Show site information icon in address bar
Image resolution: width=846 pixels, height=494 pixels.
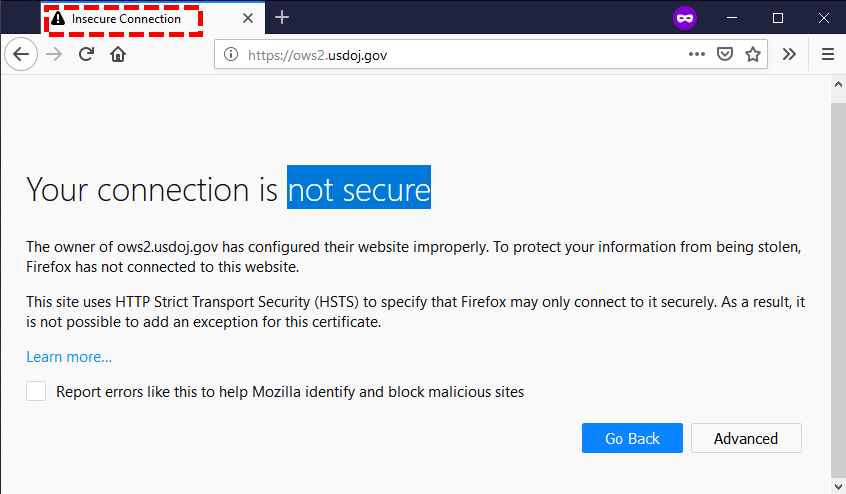tap(230, 55)
